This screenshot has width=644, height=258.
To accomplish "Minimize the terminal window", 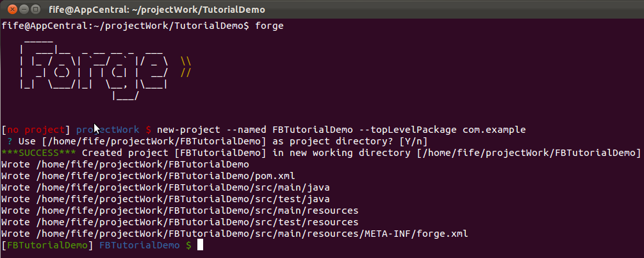I will coord(24,8).
